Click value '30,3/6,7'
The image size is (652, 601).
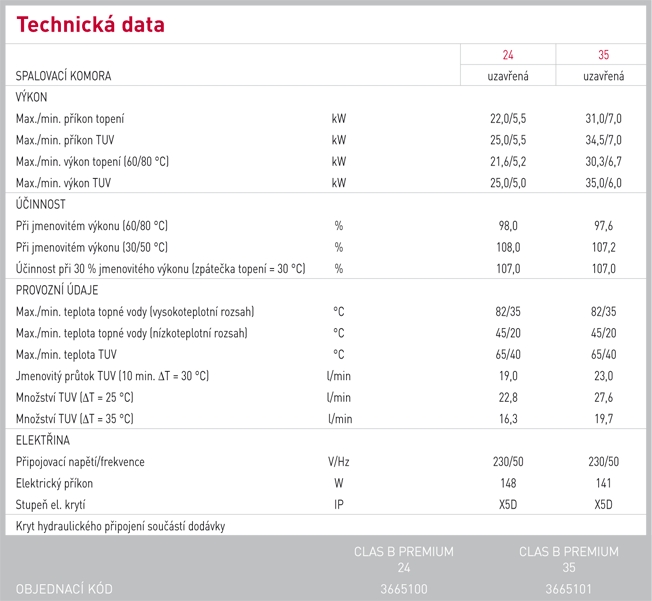point(603,161)
